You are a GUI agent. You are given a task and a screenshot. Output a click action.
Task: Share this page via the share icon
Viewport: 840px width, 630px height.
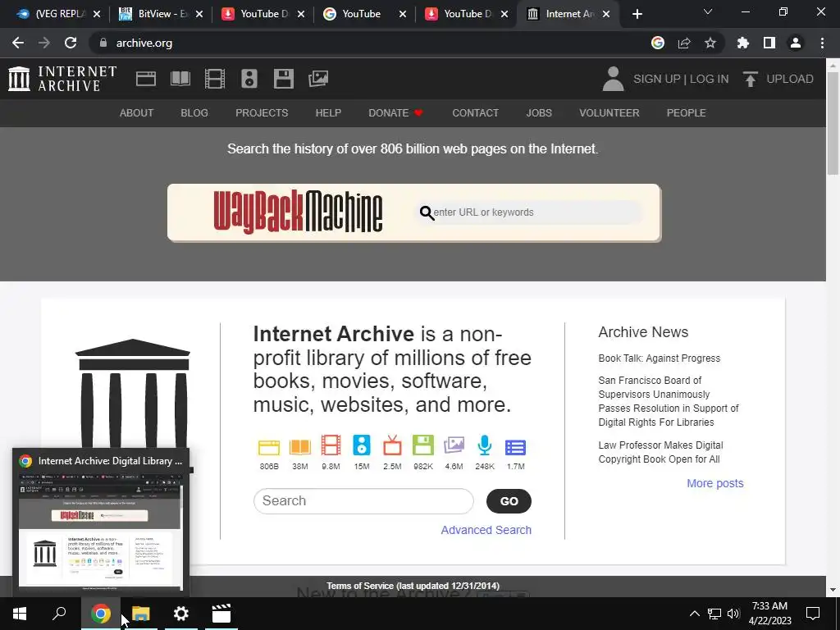click(x=684, y=43)
